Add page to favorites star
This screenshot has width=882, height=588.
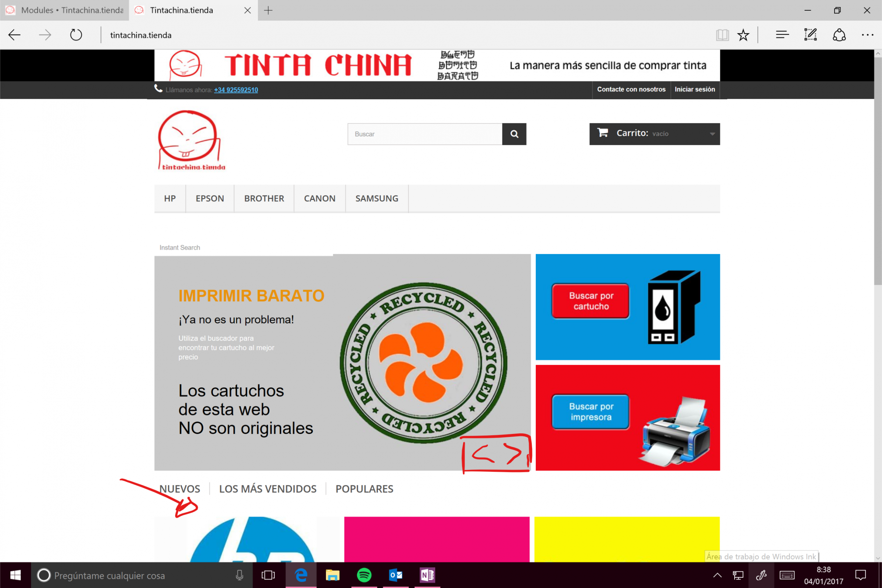(743, 35)
